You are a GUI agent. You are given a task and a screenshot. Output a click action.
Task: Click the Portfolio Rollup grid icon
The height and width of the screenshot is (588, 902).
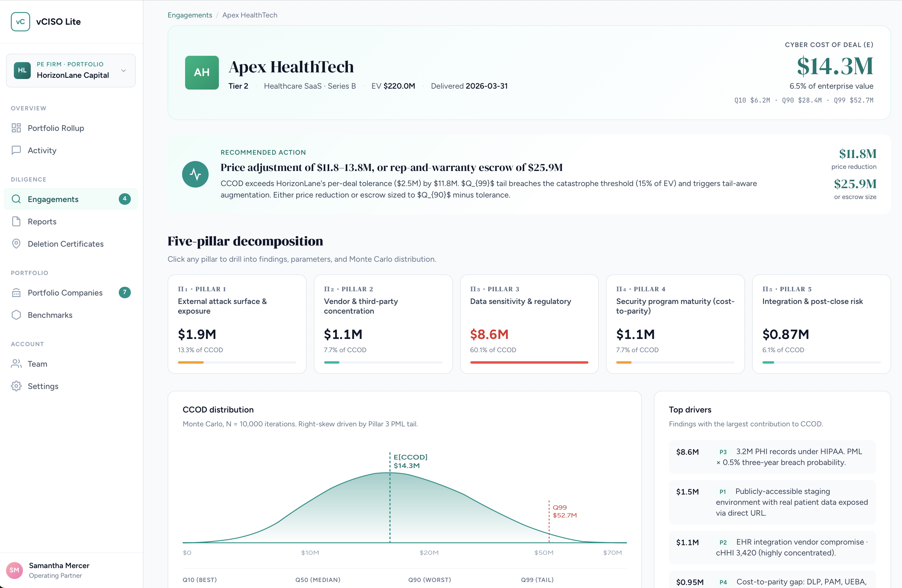[16, 128]
